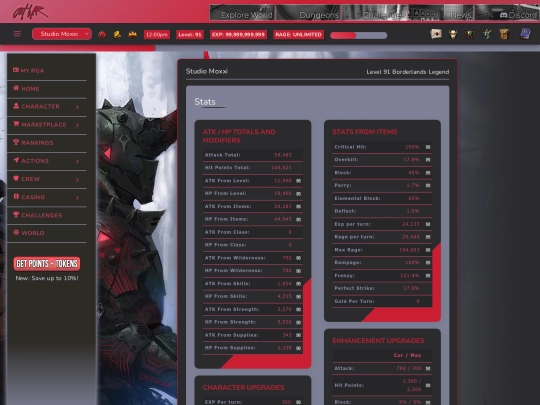Click the icon beside Parry
Screen dimensions: 540x405
pyautogui.click(x=428, y=186)
